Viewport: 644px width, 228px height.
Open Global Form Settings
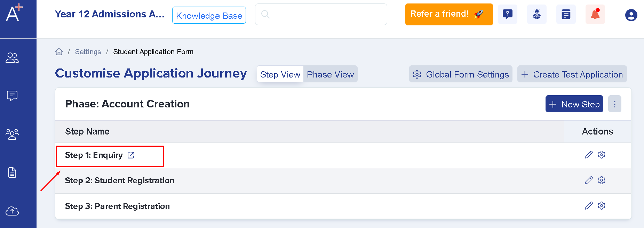click(461, 74)
